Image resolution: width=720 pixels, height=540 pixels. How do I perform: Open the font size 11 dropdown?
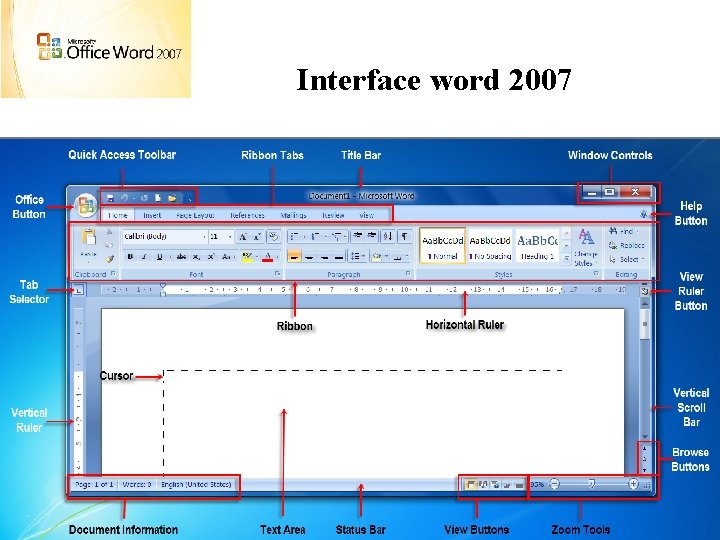coord(221,236)
